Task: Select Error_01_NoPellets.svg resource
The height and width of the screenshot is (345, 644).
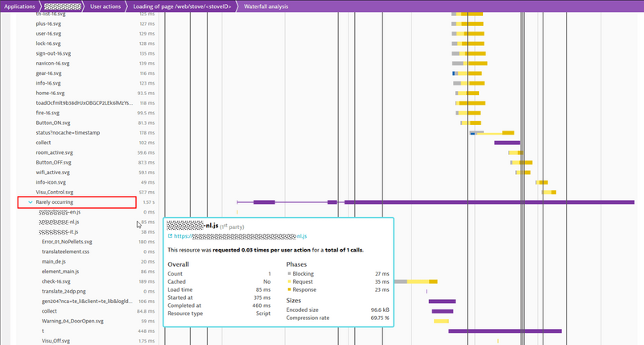Action: click(67, 241)
